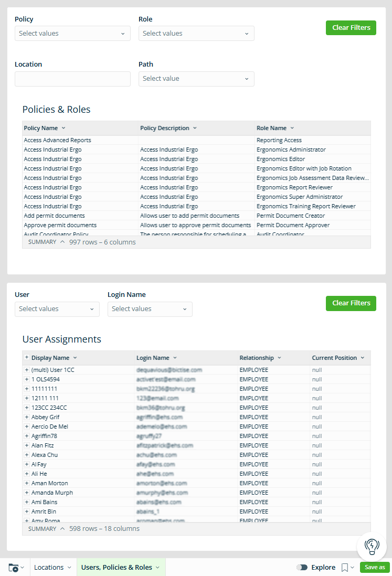This screenshot has height=576, width=392.
Task: Click the bookmark icon in bottom bar
Action: coord(345,568)
